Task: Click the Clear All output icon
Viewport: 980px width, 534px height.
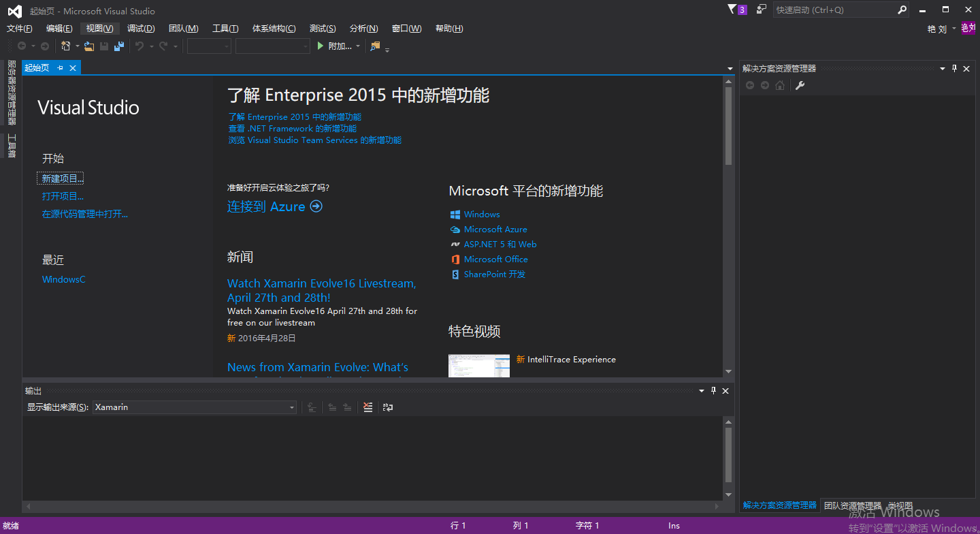Action: (x=368, y=407)
